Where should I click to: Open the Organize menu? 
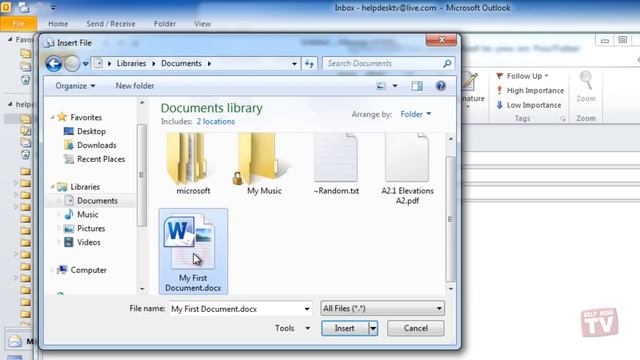pyautogui.click(x=75, y=86)
